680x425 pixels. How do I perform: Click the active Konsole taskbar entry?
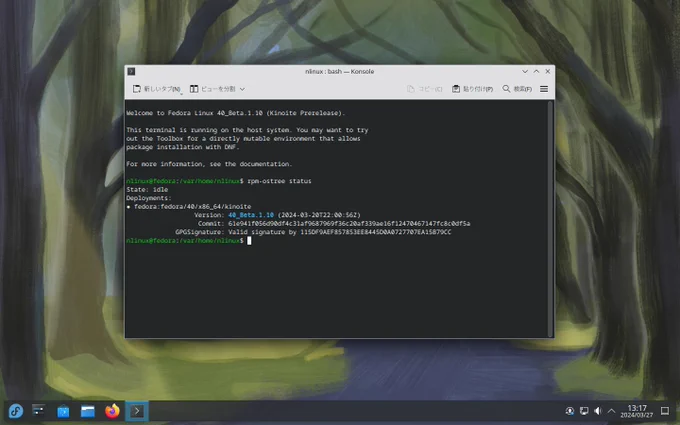pos(137,411)
